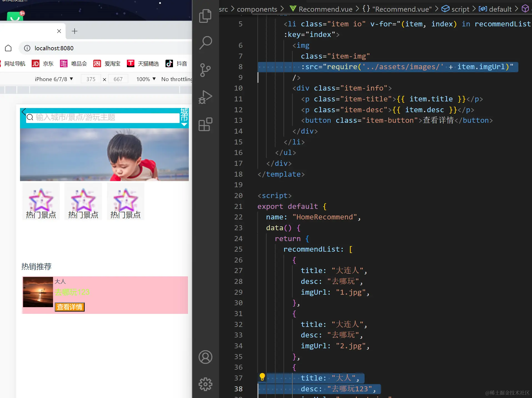Click the closing template tag on line 18
This screenshot has height=398, width=532.
[281, 174]
